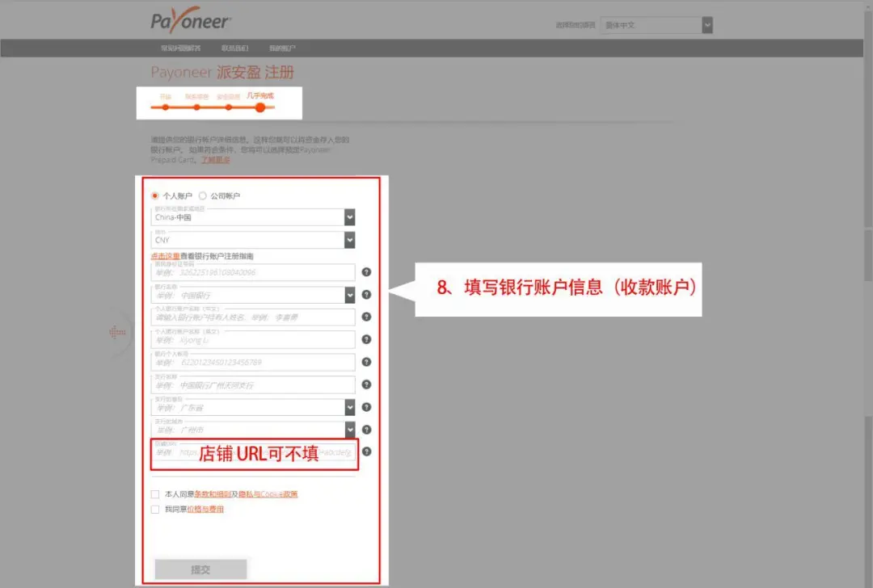
Task: Open help for the Chinese account holder name field
Action: pos(366,317)
